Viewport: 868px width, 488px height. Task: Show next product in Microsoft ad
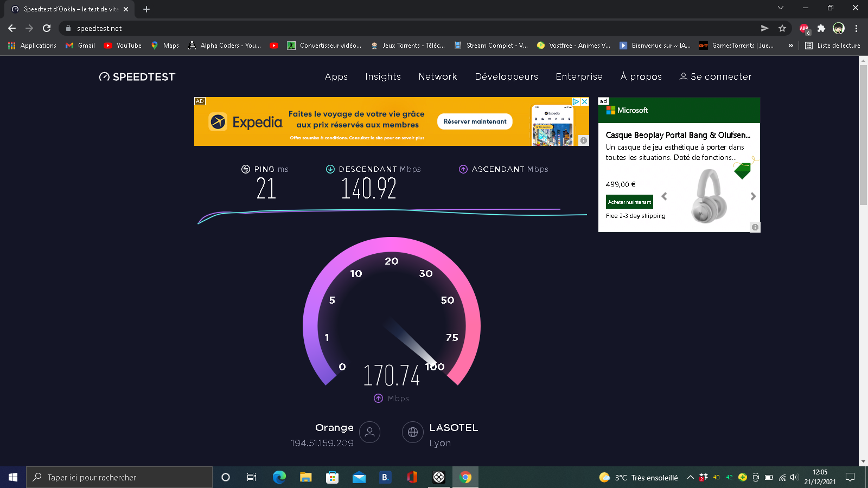pos(753,196)
